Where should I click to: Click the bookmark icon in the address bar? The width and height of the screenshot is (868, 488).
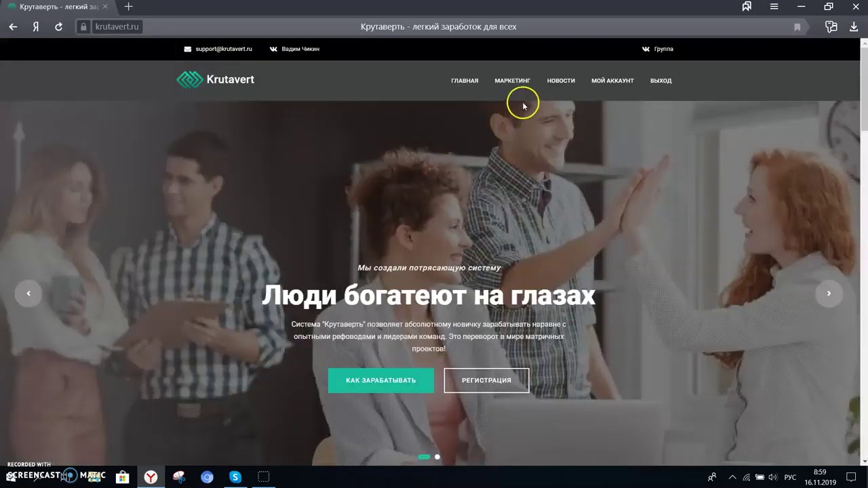pyautogui.click(x=797, y=27)
